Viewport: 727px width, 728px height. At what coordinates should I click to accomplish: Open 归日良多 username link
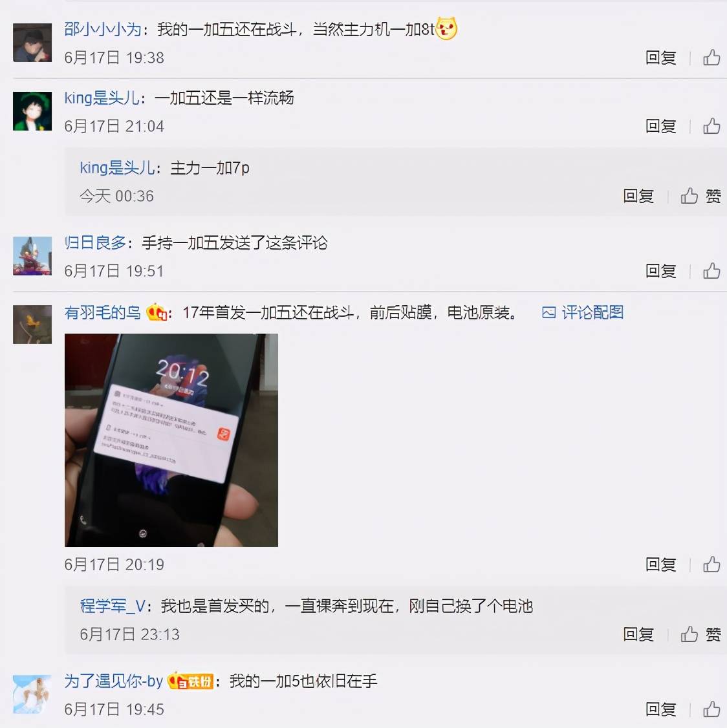(95, 242)
